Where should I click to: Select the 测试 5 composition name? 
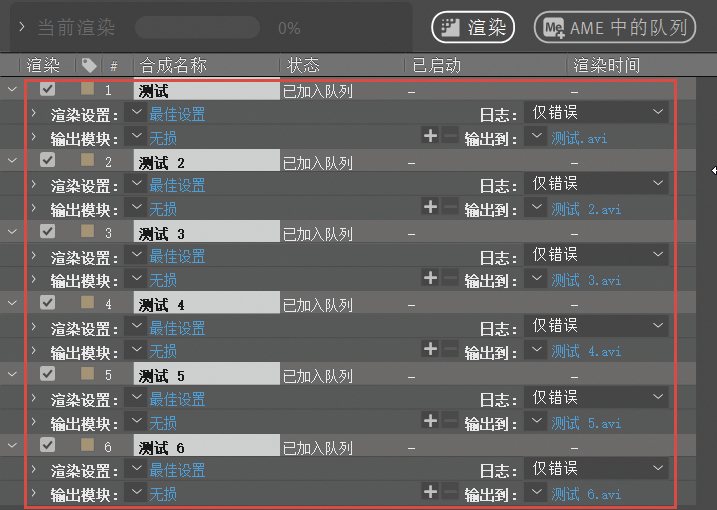tap(162, 376)
